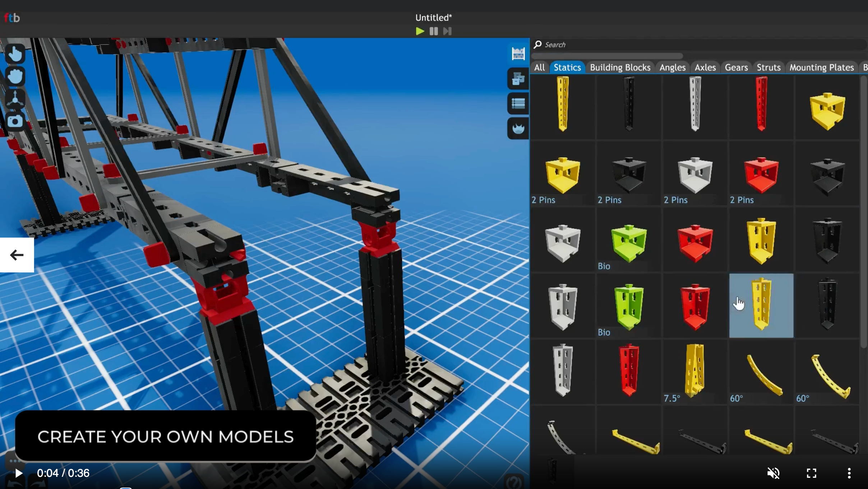Open the parts library panel icon
This screenshot has width=868, height=489.
pos(518,54)
